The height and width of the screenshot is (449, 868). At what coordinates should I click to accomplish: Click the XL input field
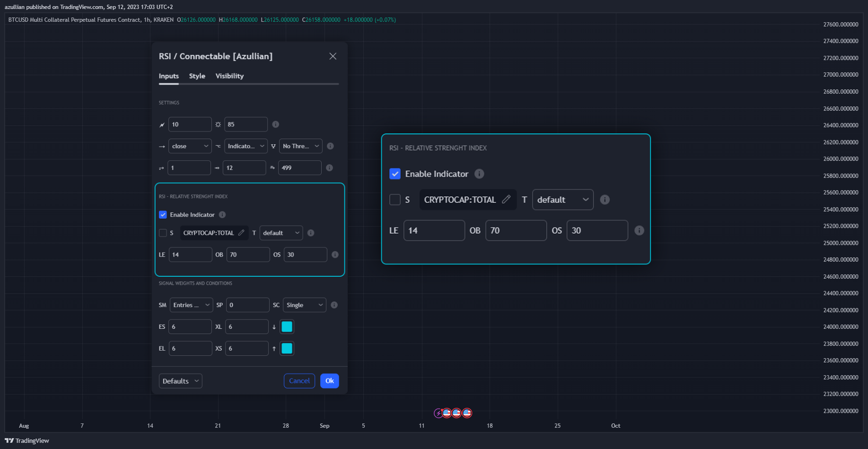click(247, 327)
